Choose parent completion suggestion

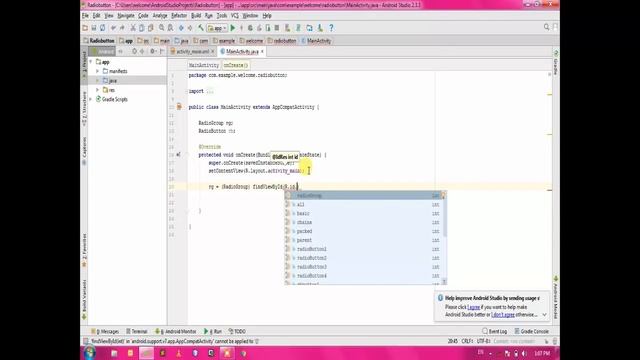pyautogui.click(x=363, y=240)
